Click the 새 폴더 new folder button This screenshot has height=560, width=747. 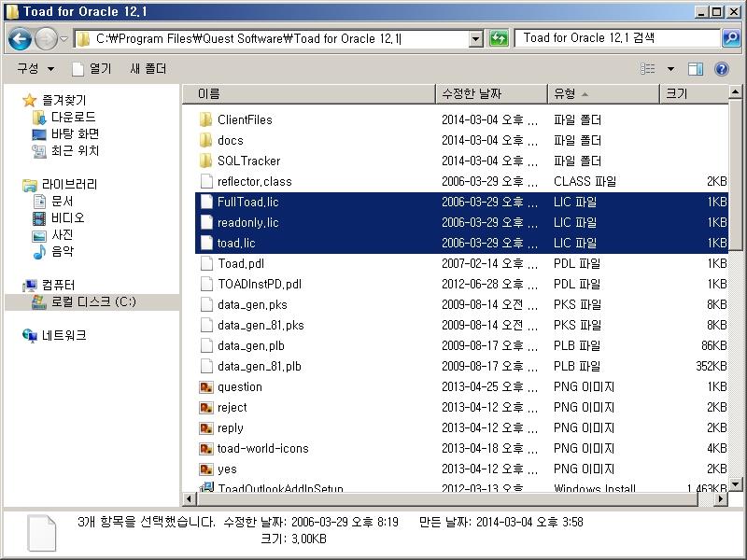click(148, 69)
